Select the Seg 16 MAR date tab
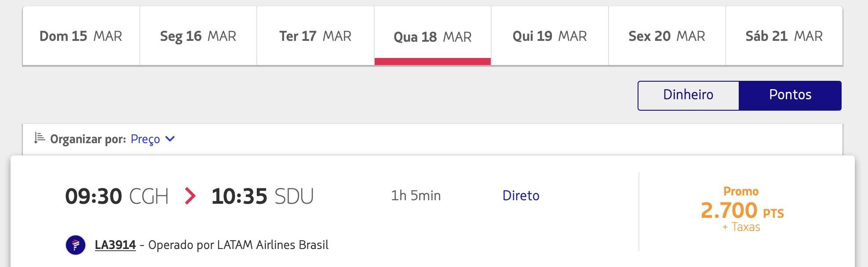Screen dimensions: 868x267 pos(198,36)
